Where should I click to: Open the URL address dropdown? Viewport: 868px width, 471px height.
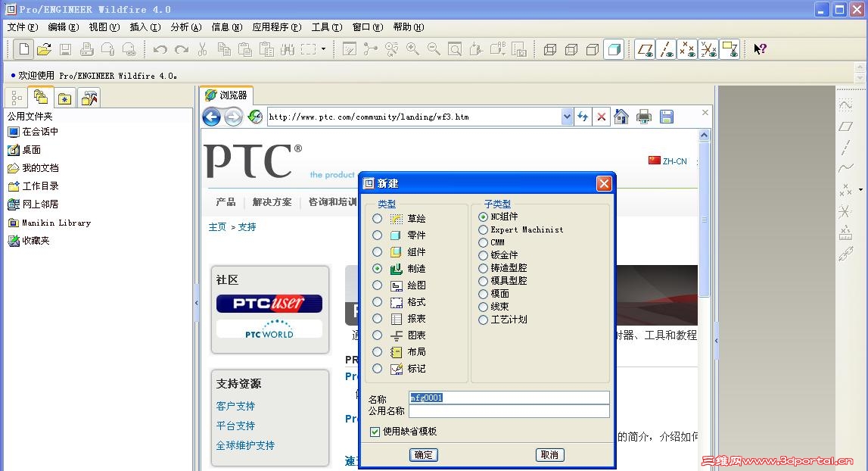click(x=566, y=117)
